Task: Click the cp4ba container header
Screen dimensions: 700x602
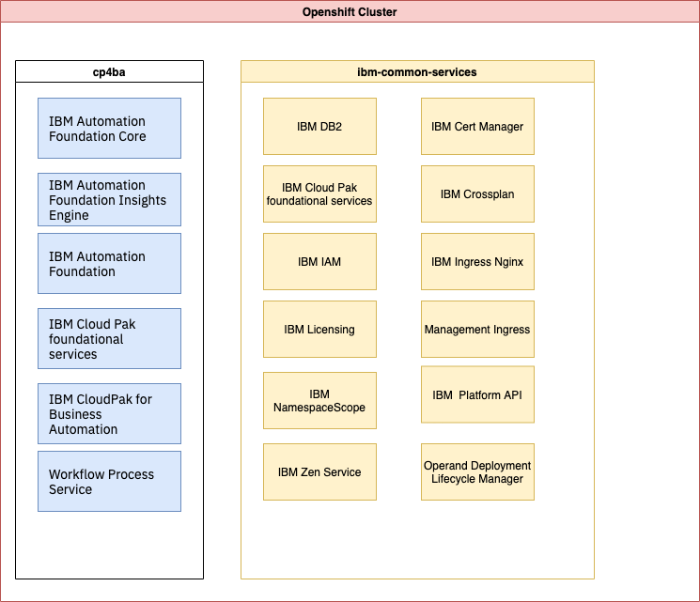Action: [109, 72]
